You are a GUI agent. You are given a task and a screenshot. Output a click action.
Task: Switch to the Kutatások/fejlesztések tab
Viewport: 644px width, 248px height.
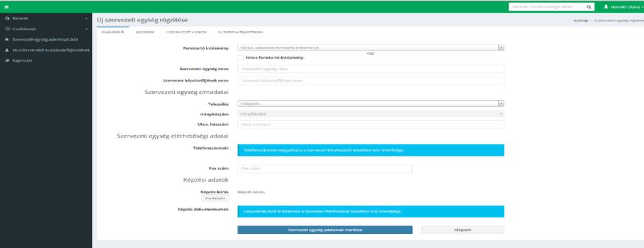click(240, 31)
